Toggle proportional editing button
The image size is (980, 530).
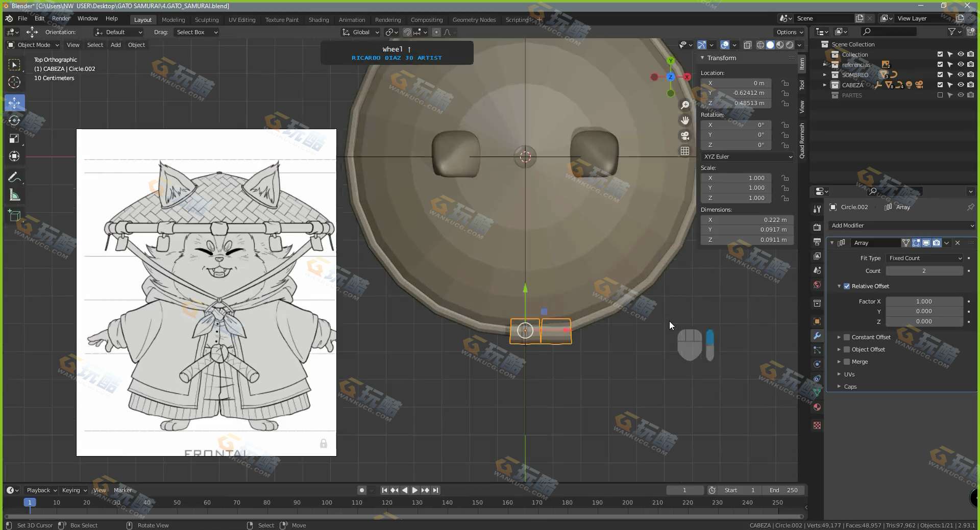click(x=436, y=32)
